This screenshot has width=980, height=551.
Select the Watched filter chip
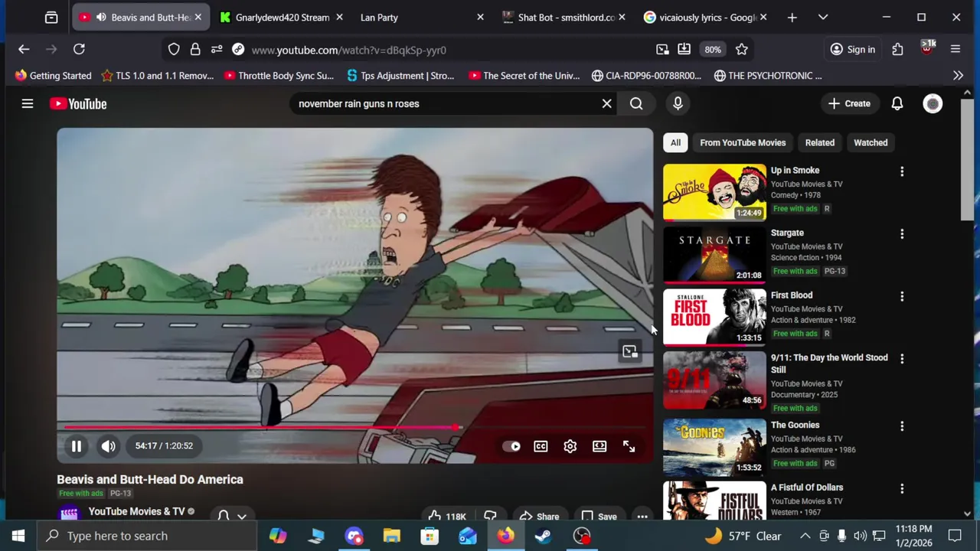[871, 142]
